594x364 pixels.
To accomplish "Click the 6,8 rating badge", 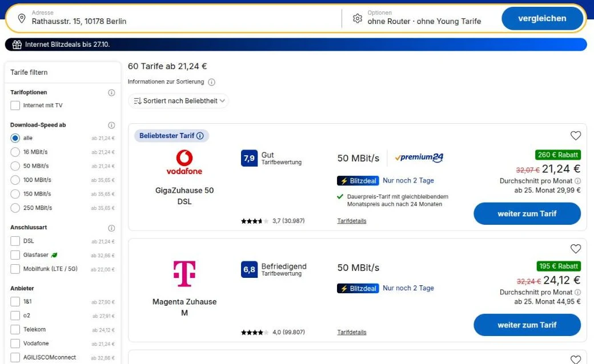I will pyautogui.click(x=249, y=269).
